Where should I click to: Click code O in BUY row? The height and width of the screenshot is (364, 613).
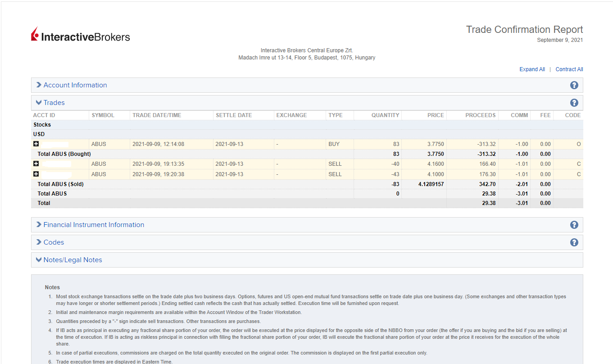point(579,144)
